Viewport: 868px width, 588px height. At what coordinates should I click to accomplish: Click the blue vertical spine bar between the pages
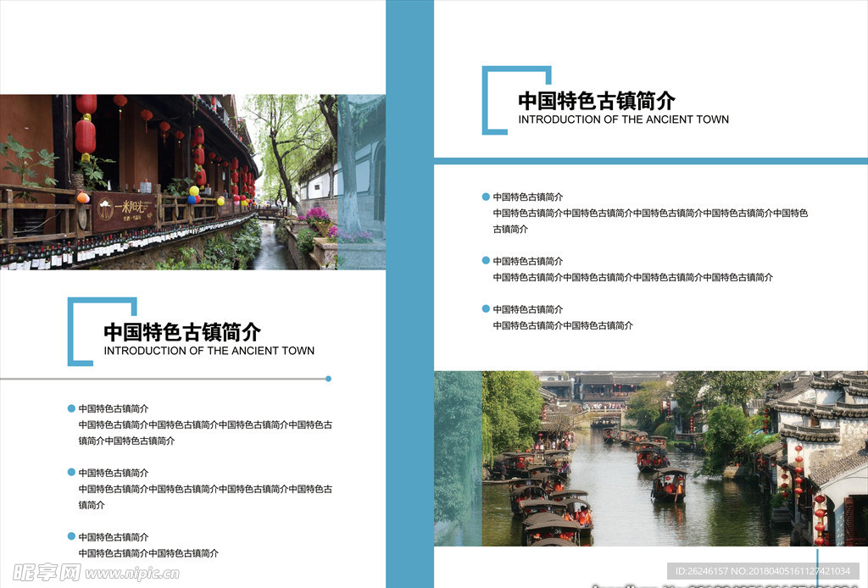[409, 294]
